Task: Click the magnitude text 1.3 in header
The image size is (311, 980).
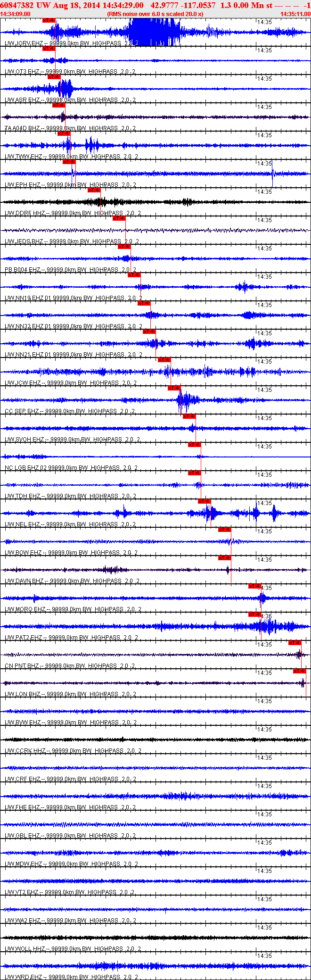Action: (226, 5)
